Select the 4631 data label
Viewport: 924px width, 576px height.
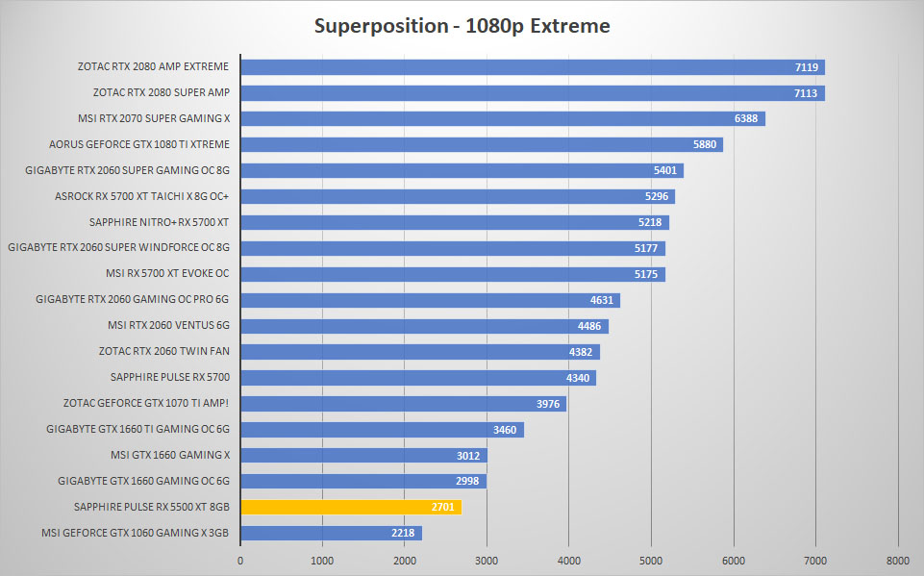601,300
